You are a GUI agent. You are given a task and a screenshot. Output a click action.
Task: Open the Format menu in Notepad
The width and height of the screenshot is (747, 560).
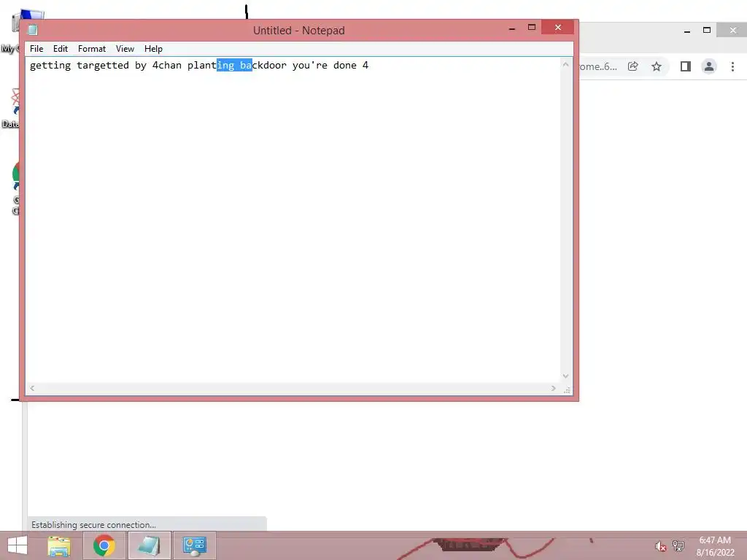click(92, 49)
